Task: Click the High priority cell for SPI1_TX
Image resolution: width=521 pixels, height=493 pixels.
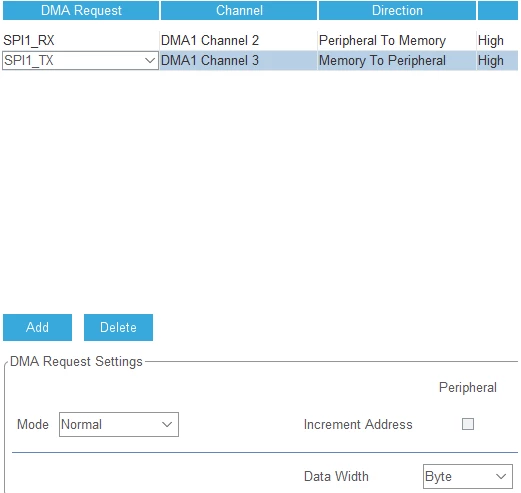Action: point(497,60)
